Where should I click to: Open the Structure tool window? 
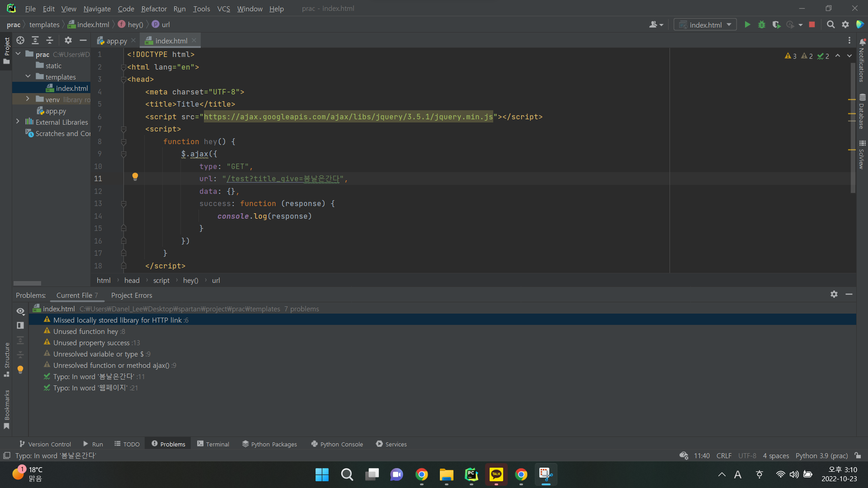[x=7, y=360]
